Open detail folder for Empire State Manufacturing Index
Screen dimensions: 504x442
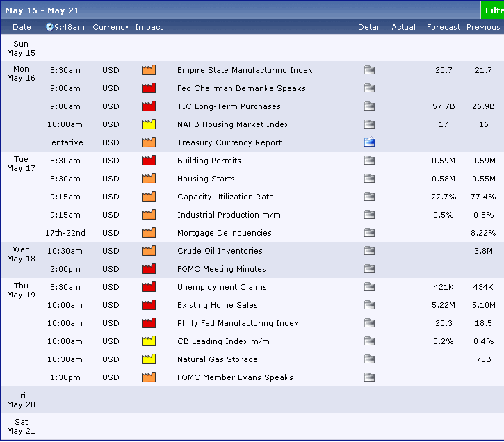[369, 70]
